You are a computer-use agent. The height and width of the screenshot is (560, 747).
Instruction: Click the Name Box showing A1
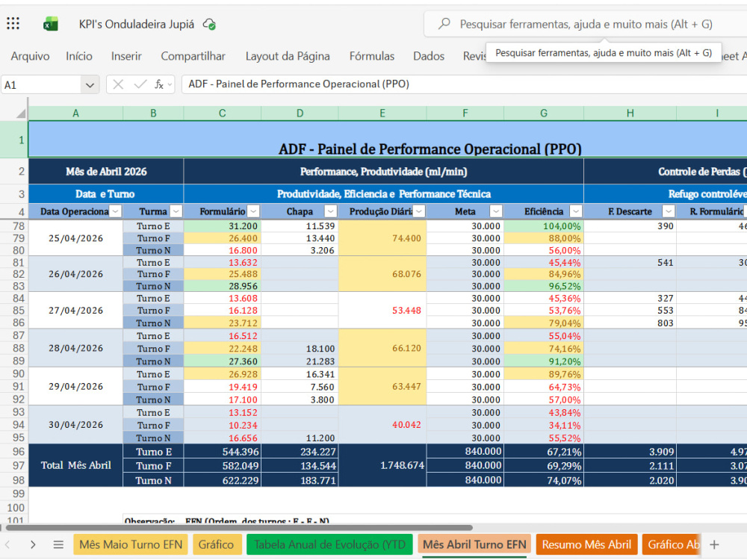coord(42,85)
